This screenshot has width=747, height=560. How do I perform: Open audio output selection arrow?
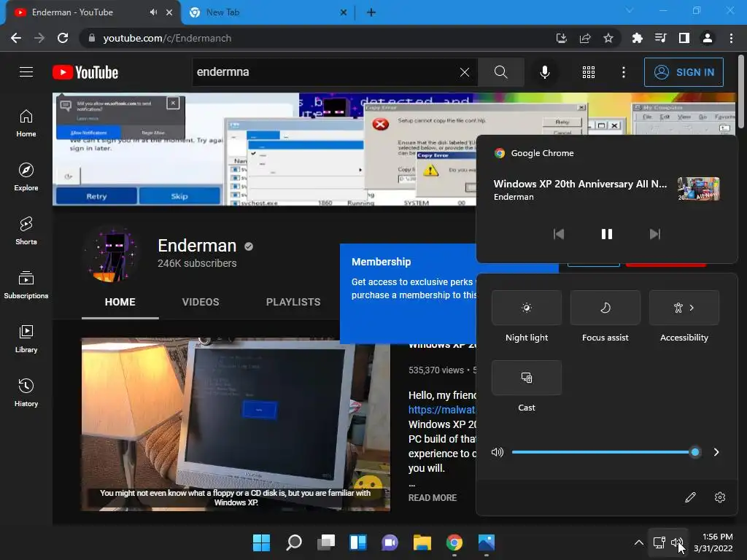pos(716,452)
